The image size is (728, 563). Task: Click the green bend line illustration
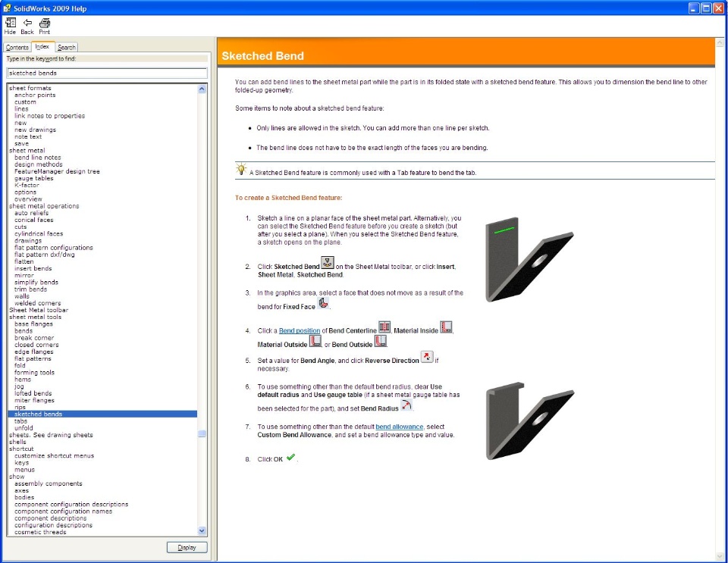coord(504,230)
